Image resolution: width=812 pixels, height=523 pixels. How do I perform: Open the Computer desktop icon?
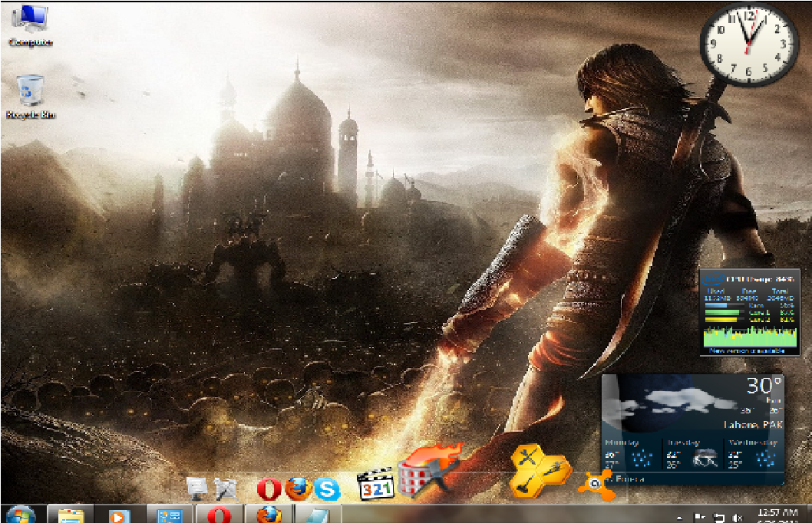[x=30, y=25]
